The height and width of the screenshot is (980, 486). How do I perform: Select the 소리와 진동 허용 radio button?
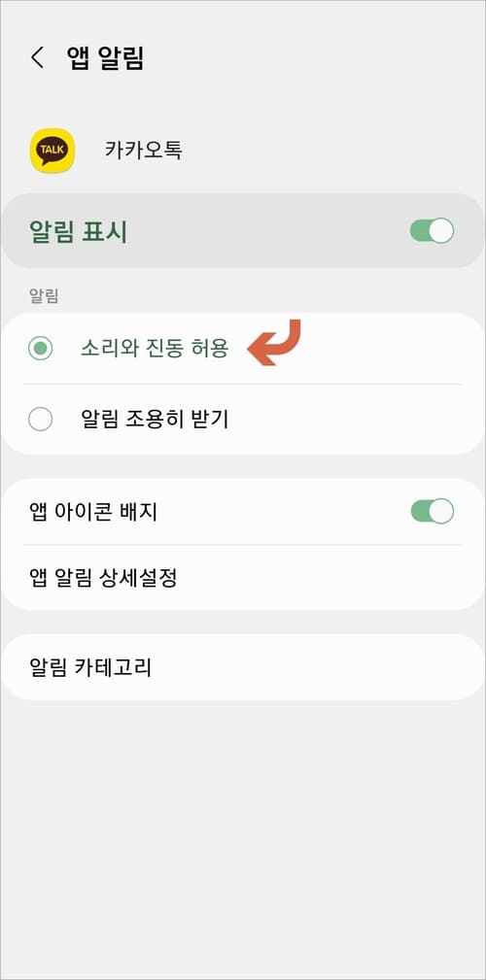(x=243, y=349)
